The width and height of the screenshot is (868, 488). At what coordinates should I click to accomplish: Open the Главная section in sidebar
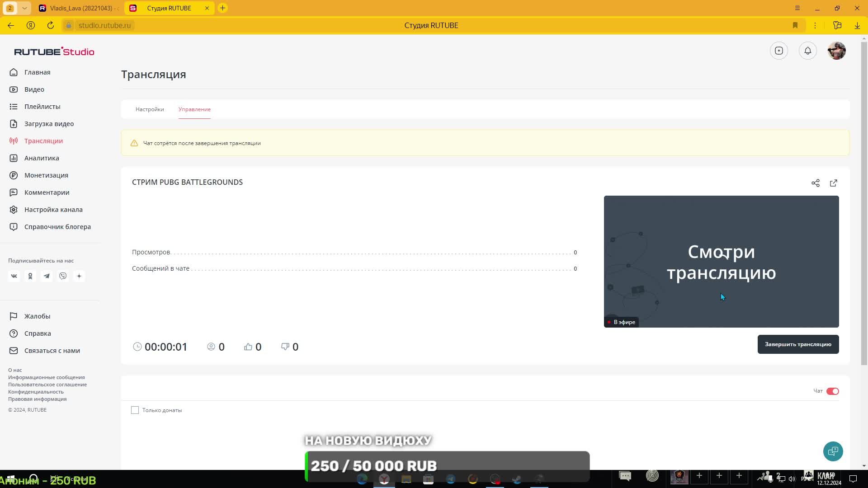37,72
